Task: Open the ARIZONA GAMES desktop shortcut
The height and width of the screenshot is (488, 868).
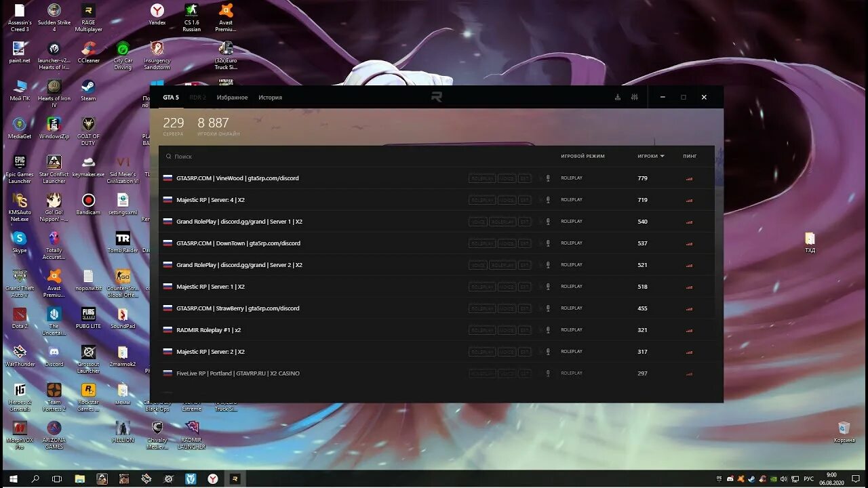Action: [54, 434]
